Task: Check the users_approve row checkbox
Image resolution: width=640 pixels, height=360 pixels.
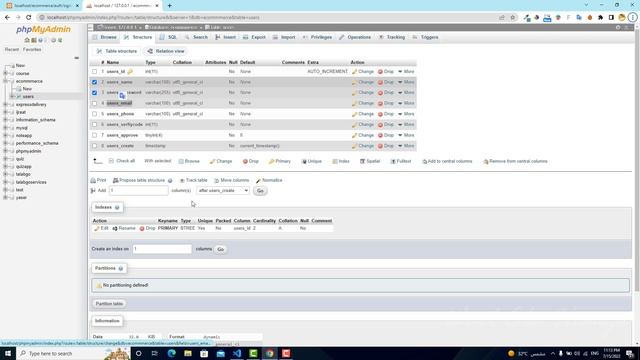Action: pos(94,135)
